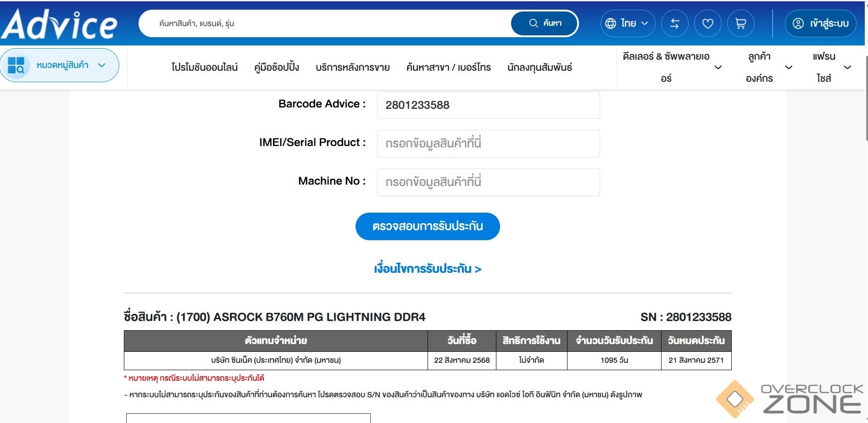
Task: Click the compare arrows icon
Action: point(674,23)
